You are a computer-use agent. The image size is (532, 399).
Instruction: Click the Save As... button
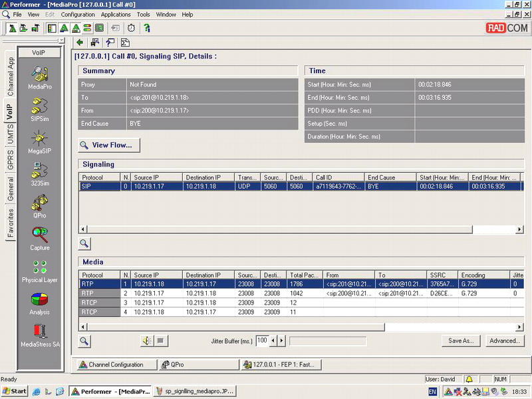click(x=461, y=340)
